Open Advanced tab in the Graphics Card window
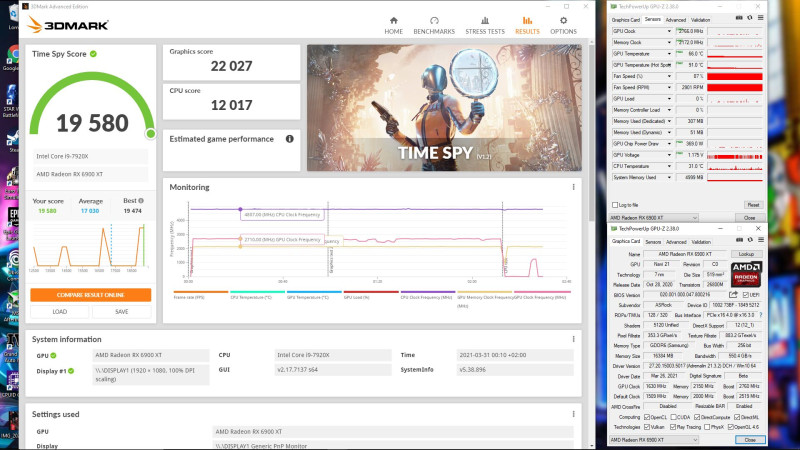This screenshot has width=800, height=450. [x=676, y=242]
